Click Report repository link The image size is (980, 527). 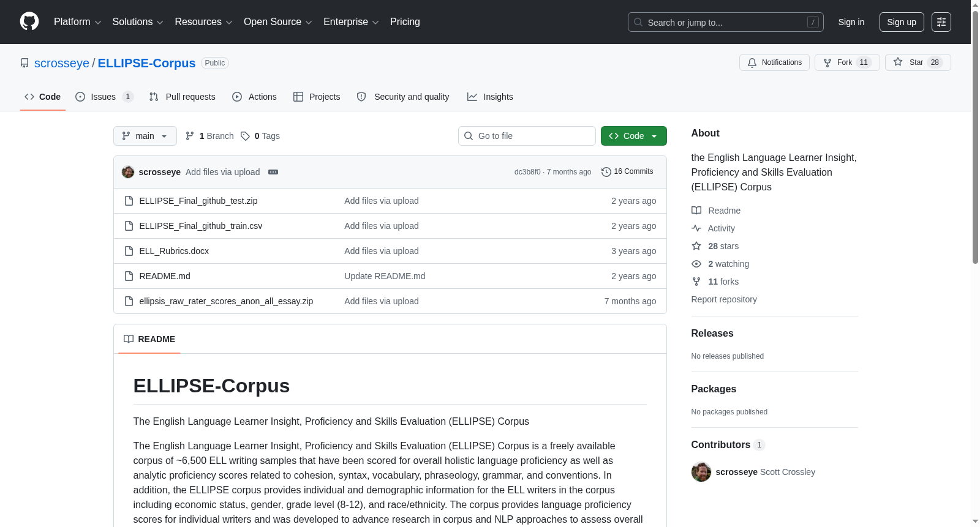[724, 299]
